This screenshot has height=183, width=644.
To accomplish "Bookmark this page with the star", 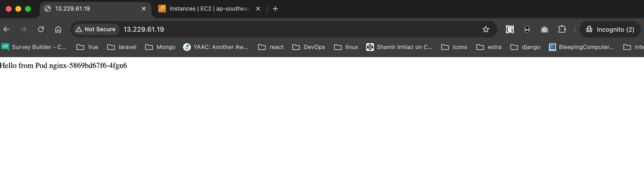I will 485,30.
